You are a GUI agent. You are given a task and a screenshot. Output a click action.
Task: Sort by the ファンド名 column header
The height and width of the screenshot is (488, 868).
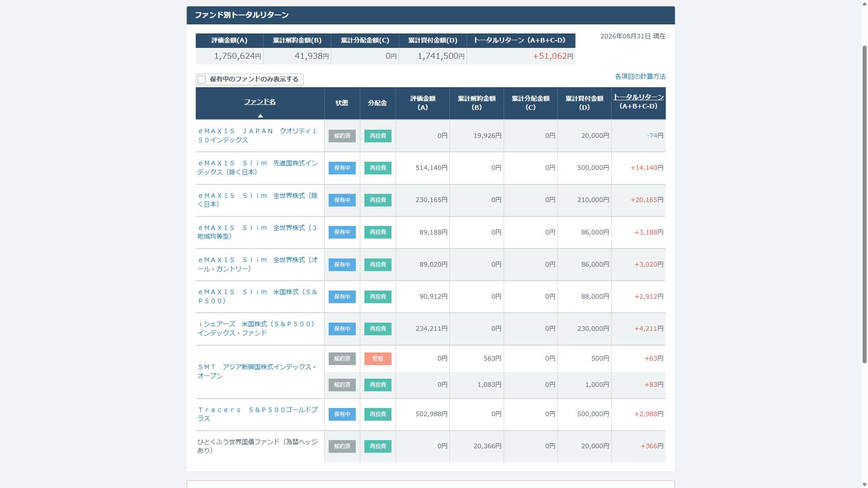(260, 102)
